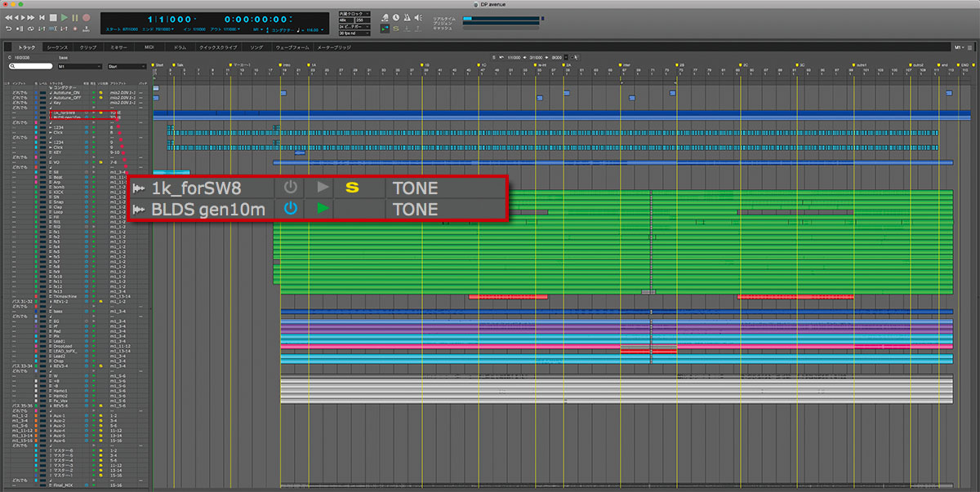Select the DropLoad track name
This screenshot has height=492, width=980.
coord(62,346)
